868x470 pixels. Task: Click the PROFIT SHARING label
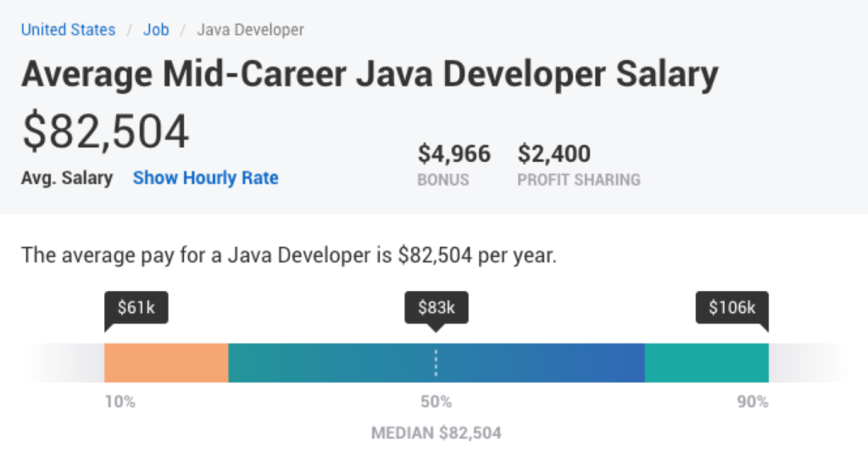coord(579,180)
